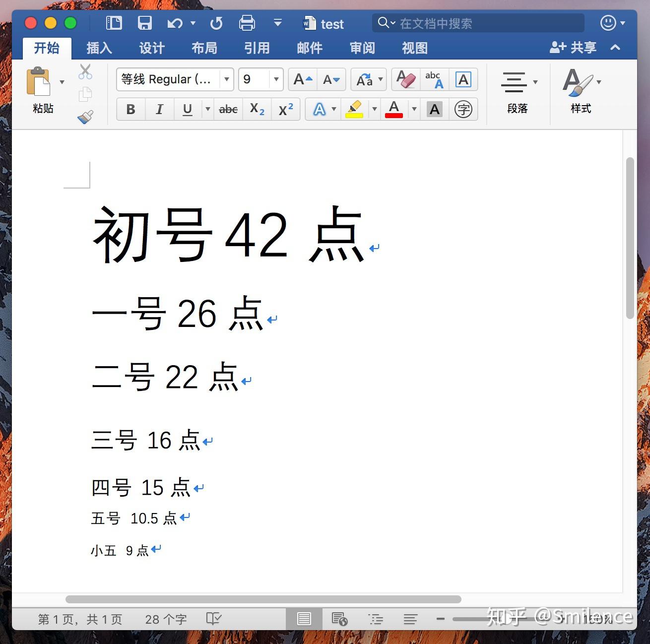Open highlight color dropdown arrow
Viewport: 650px width, 644px height.
tap(375, 109)
